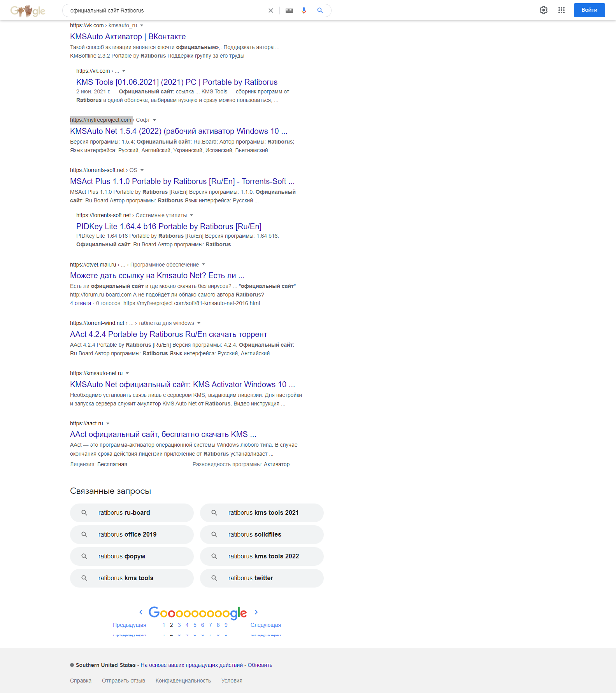Go to results page 4
This screenshot has width=616, height=693.
click(187, 625)
